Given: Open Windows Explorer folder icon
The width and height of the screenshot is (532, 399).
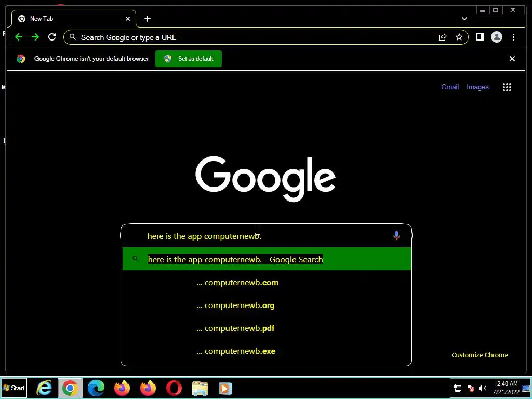Looking at the screenshot, I should point(200,389).
